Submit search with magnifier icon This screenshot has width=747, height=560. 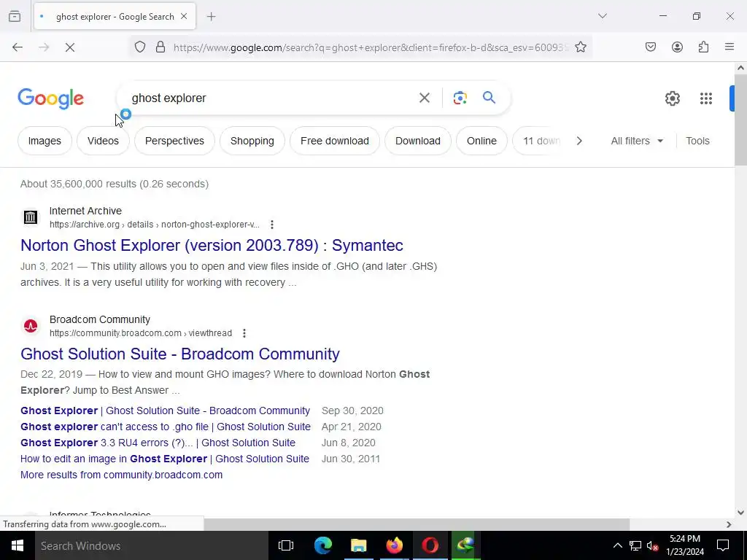coord(489,98)
